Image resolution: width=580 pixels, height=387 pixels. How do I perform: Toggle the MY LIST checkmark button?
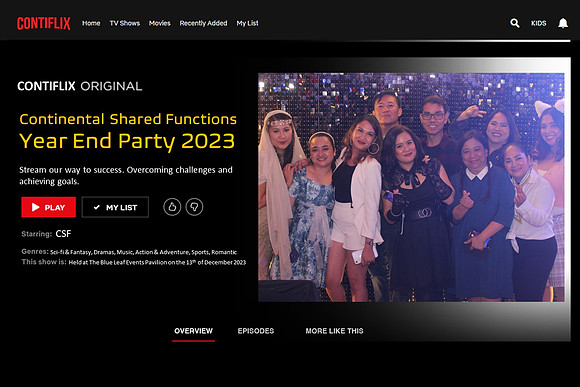115,207
